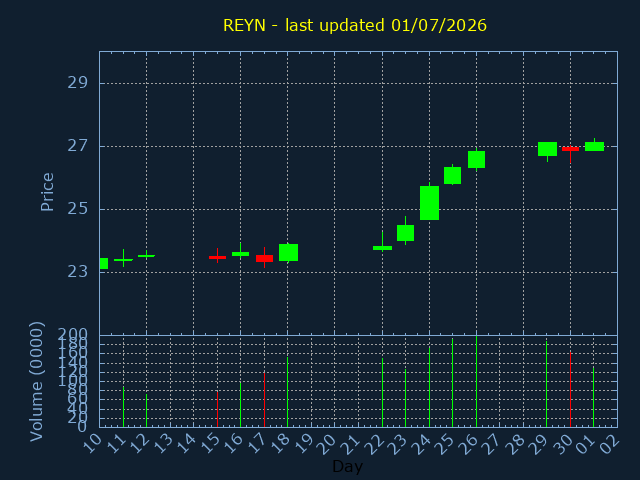Select the green volume bar on day 24
The image size is (640, 480).
tap(429, 387)
